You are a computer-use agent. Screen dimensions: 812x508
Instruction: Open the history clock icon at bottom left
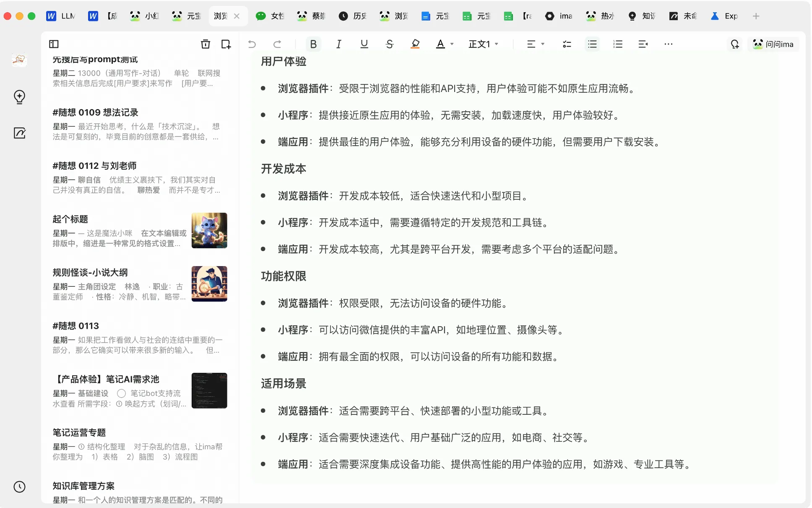pyautogui.click(x=19, y=487)
